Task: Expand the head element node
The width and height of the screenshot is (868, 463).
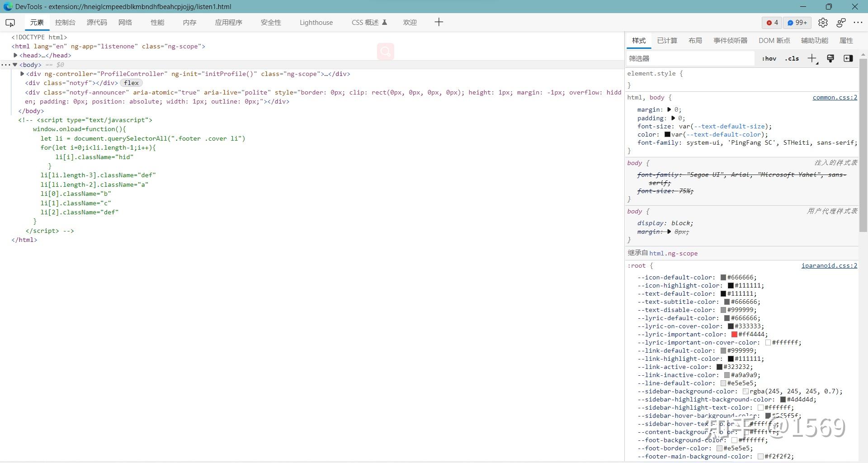Action: click(x=15, y=55)
